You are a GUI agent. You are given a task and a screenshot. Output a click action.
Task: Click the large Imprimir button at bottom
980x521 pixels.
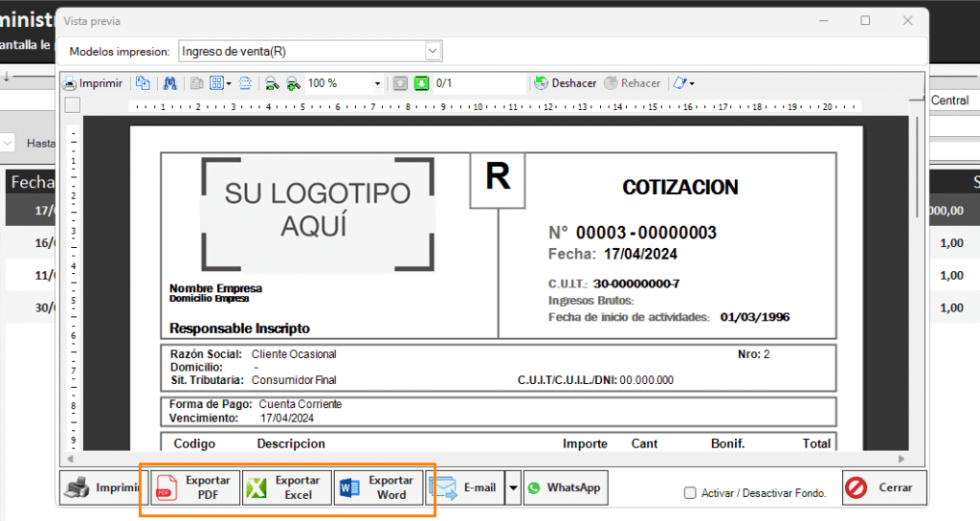point(100,487)
